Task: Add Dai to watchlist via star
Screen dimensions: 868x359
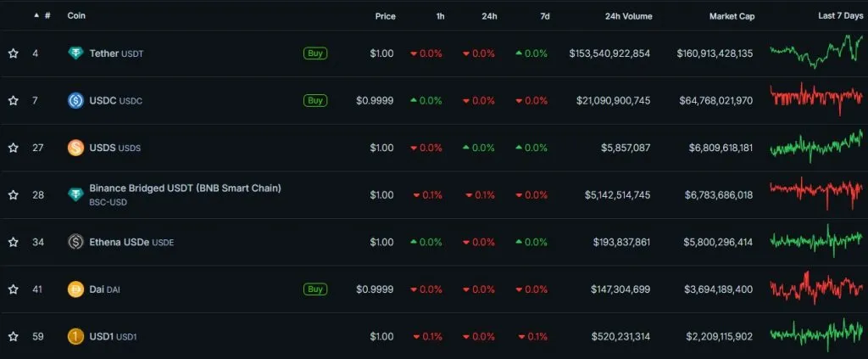Action: point(14,289)
